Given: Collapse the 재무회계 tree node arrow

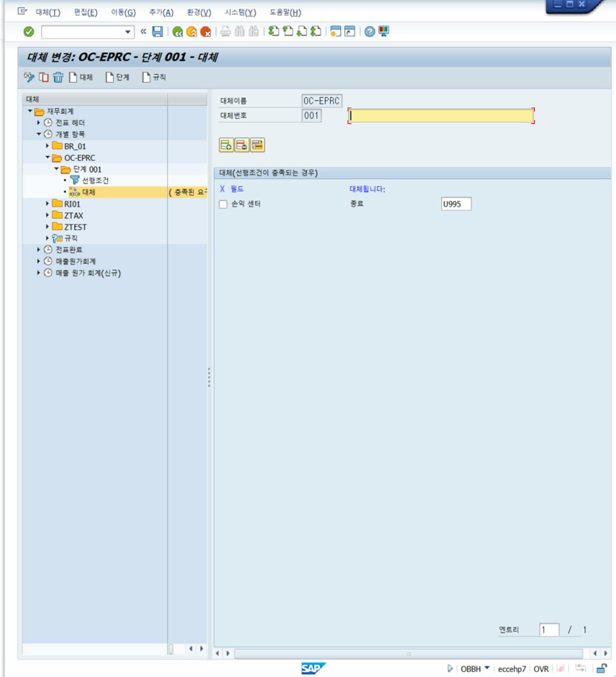Looking at the screenshot, I should click(x=30, y=111).
